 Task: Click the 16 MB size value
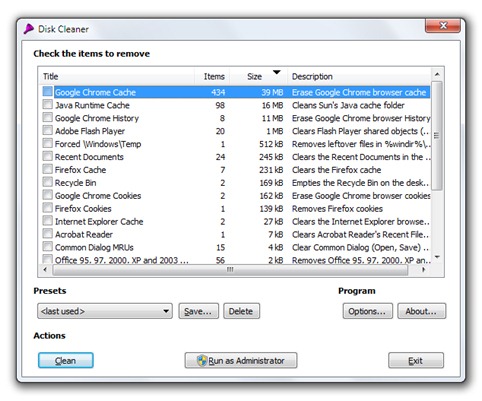coord(272,105)
